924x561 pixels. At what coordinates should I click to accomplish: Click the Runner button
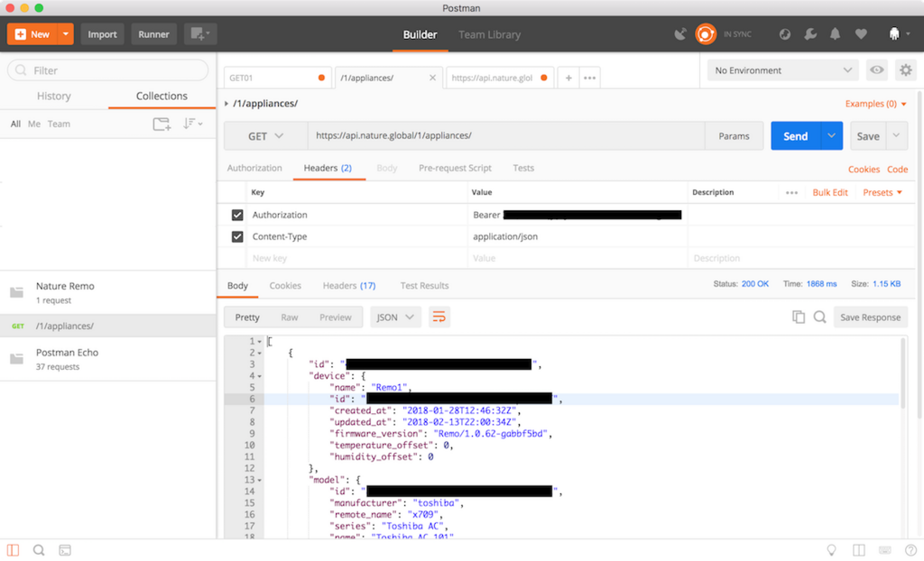coord(153,34)
